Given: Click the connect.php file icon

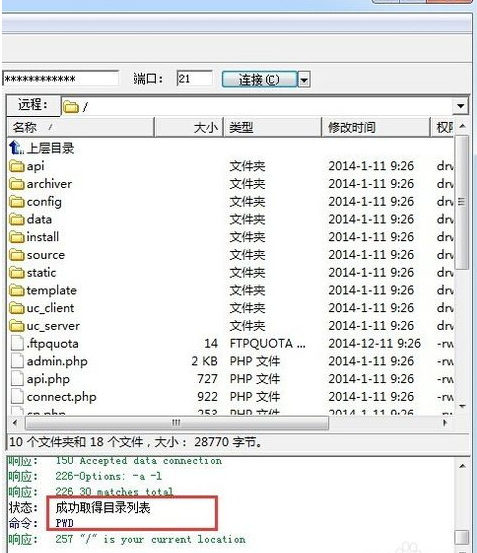Looking at the screenshot, I should pos(17,396).
